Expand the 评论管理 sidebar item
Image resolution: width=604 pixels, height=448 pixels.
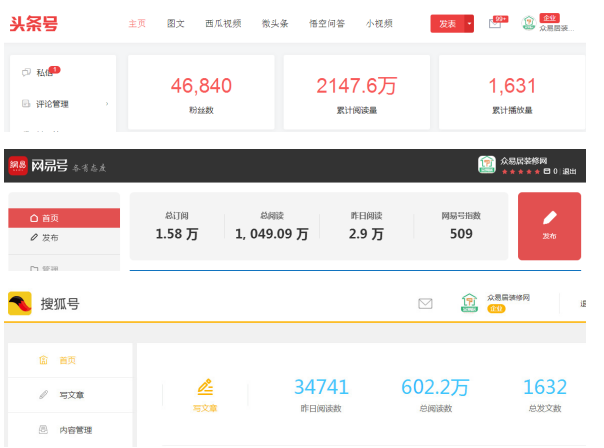[x=106, y=102]
